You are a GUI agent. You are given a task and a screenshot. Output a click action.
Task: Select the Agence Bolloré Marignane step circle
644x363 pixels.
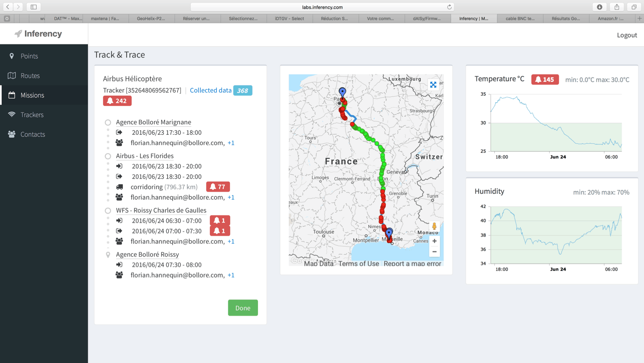click(x=108, y=122)
